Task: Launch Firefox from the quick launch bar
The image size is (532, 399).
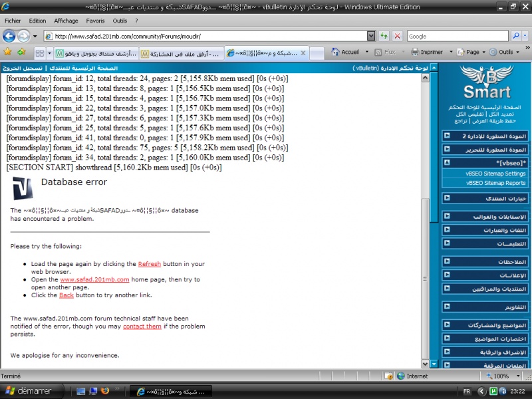Action: tap(104, 391)
